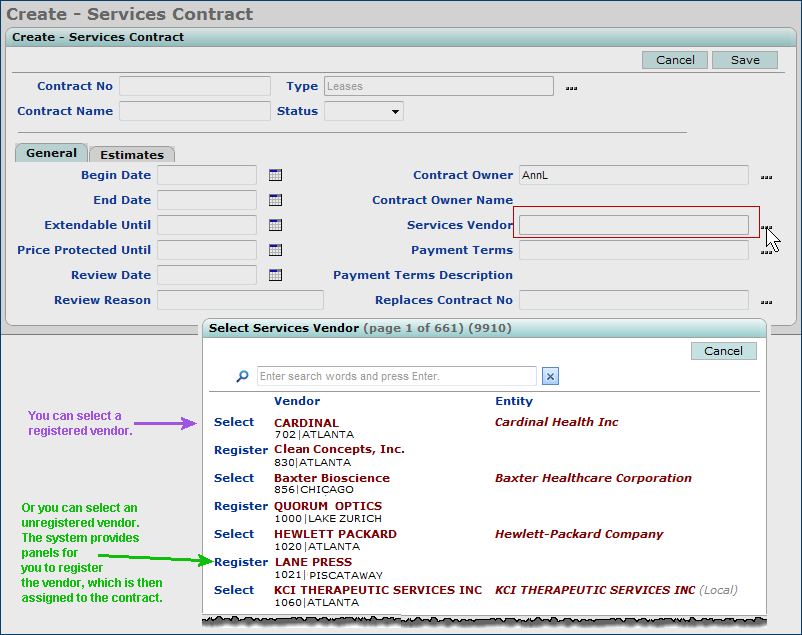Viewport: 802px width, 635px height.
Task: Select KCI THERAPEUTIC SERVICES INC vendor
Action: 234,590
